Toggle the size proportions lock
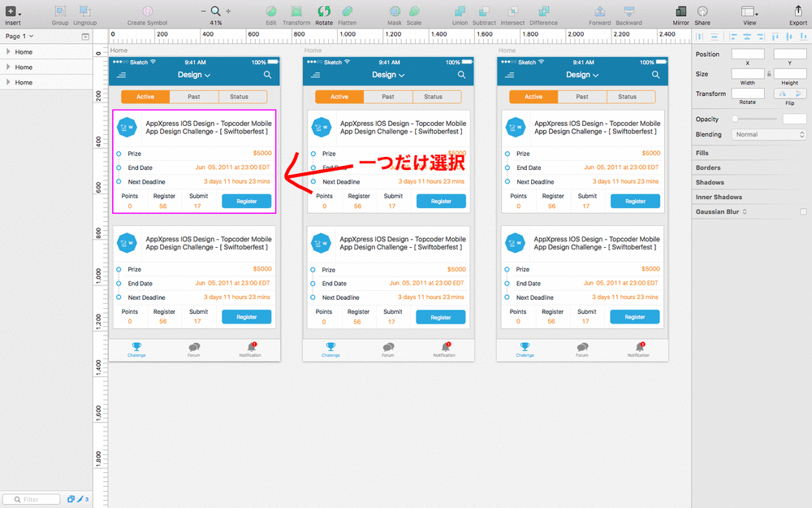This screenshot has width=812, height=508. coord(768,74)
